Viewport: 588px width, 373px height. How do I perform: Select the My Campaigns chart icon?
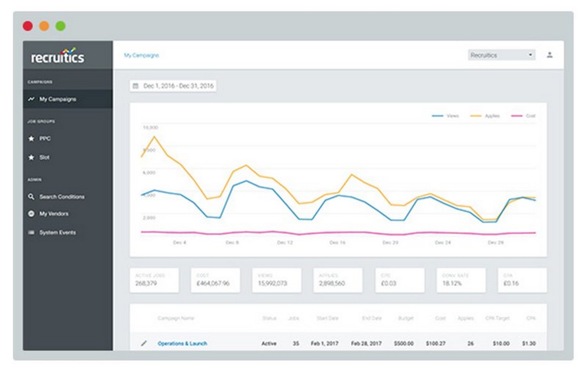31,99
